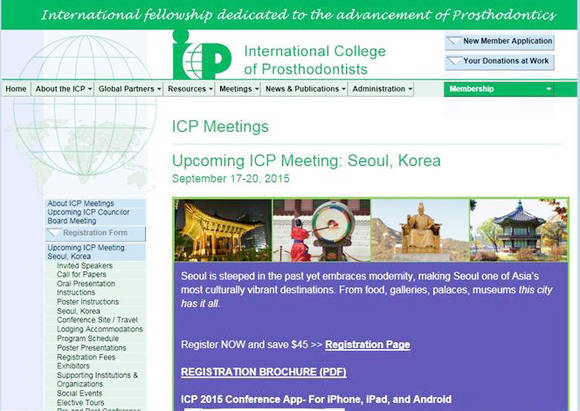Open the REGISTRATION BROCHURE (PDF) link
The width and height of the screenshot is (580, 411).
(x=263, y=372)
